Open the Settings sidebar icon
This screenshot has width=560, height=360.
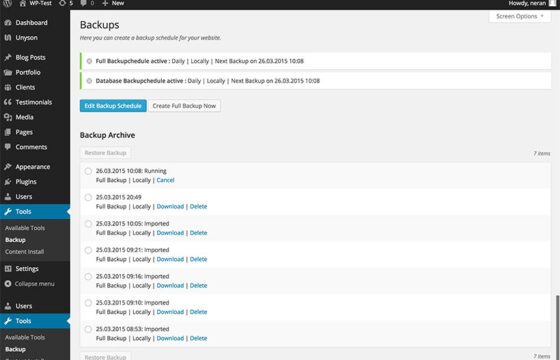coord(8,269)
